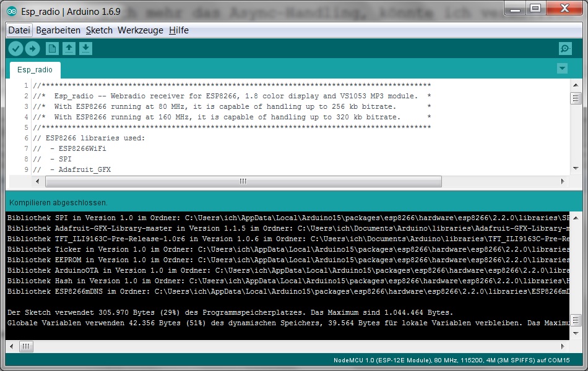Viewport: 588px width, 371px height.
Task: Open the Hilfe menu
Action: coord(178,30)
